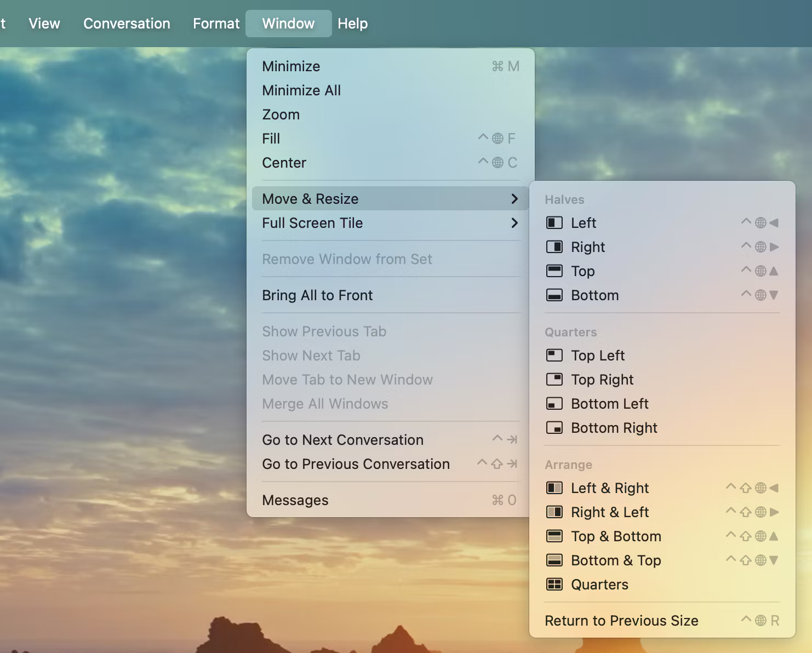812x653 pixels.
Task: Open the Help menu
Action: click(x=353, y=24)
